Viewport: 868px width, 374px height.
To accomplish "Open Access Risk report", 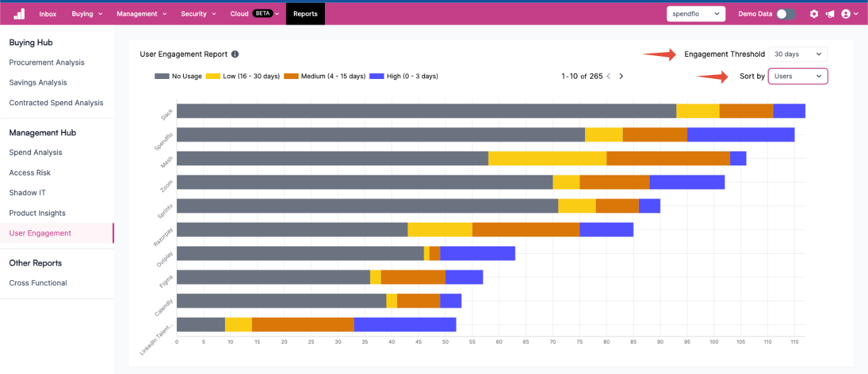I will (x=30, y=173).
